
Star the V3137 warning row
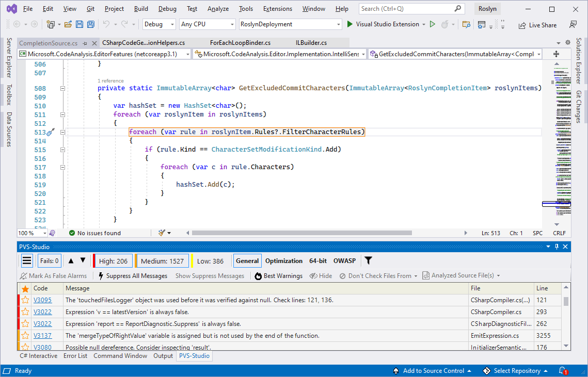(x=25, y=335)
